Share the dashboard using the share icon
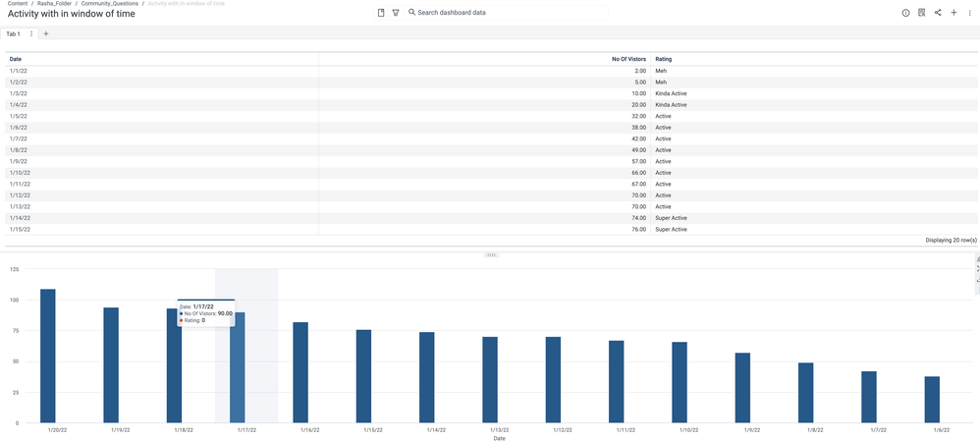980x441 pixels. click(x=938, y=13)
